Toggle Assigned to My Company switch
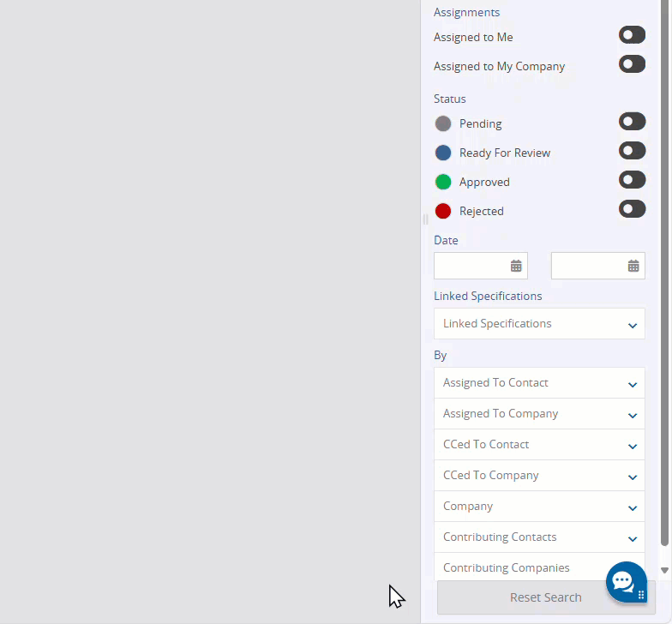This screenshot has height=624, width=672. [632, 64]
